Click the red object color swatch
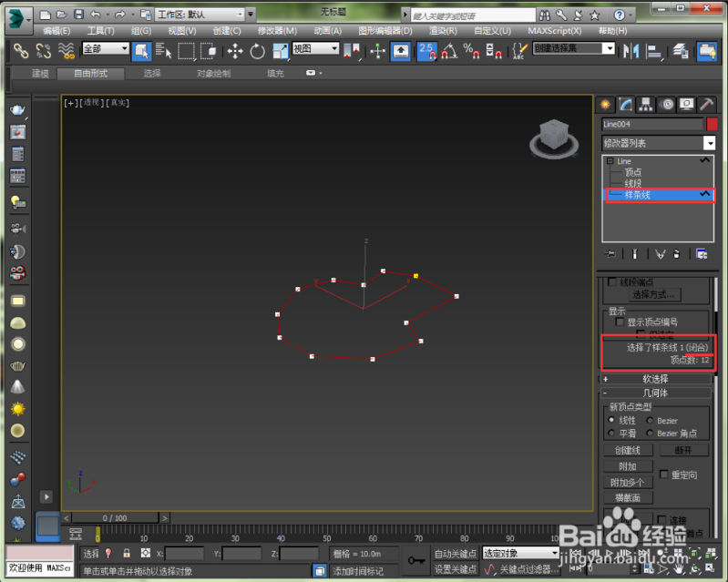Screen dimensions: 728x582 click(x=712, y=124)
